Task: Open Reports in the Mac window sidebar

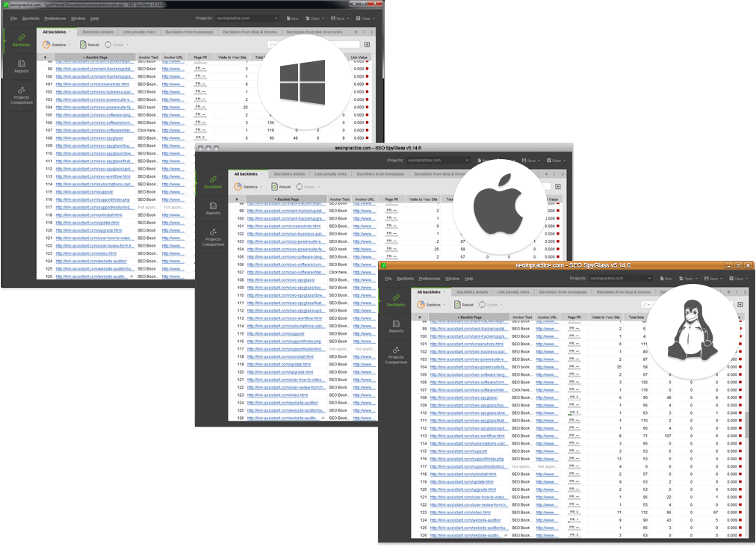Action: 213,208
